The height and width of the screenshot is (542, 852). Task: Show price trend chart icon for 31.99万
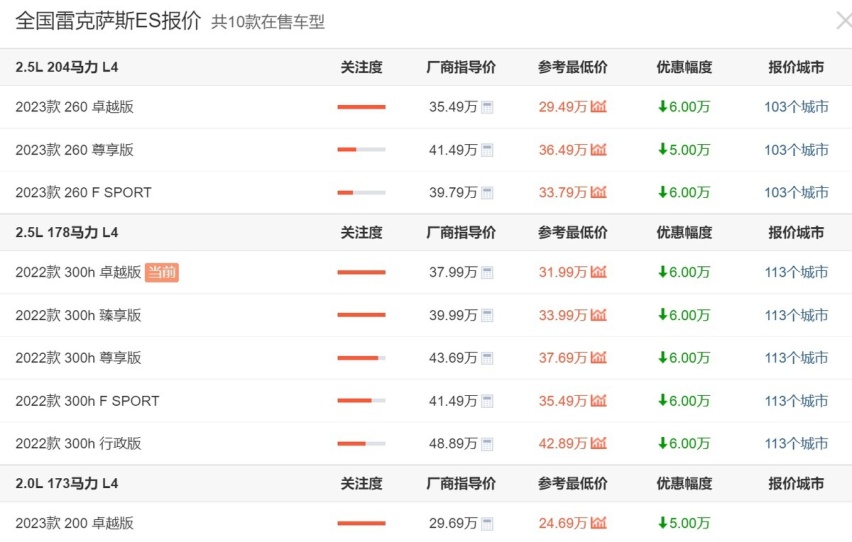point(598,272)
